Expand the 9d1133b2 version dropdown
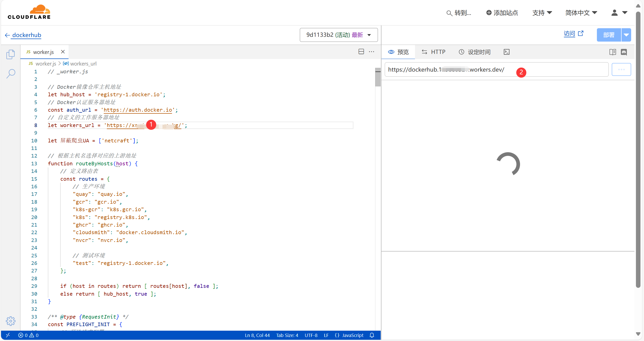This screenshot has width=644, height=341. (x=338, y=35)
